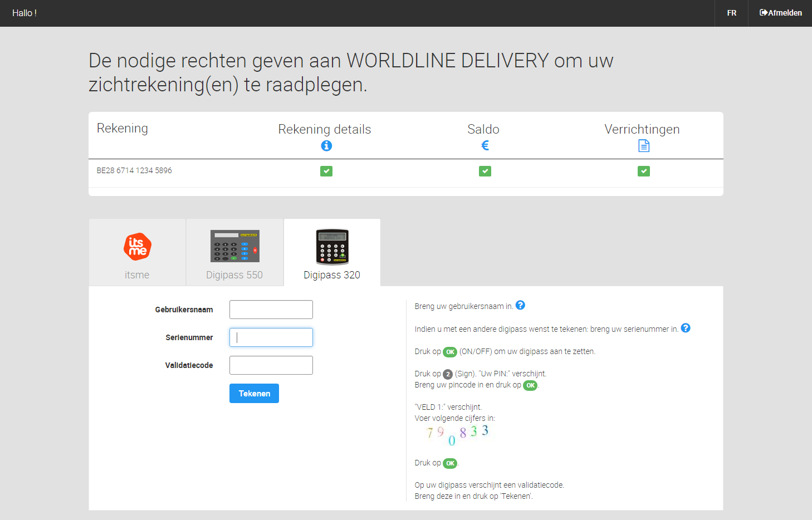Click the Validatiecode text box

[271, 365]
